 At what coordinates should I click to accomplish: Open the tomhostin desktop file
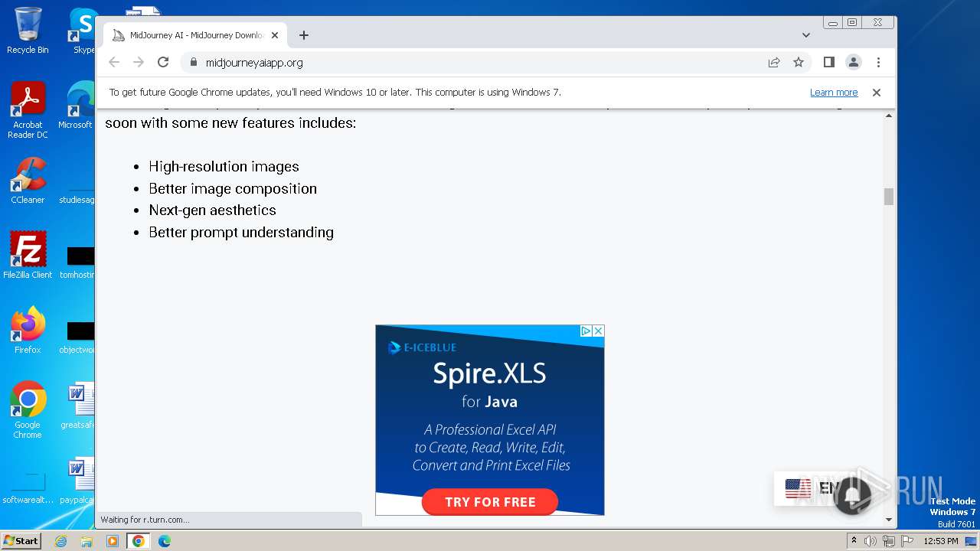(77, 262)
